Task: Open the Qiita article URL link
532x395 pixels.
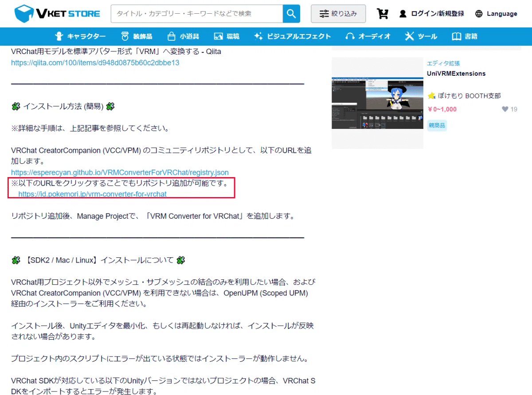Action: (x=95, y=62)
